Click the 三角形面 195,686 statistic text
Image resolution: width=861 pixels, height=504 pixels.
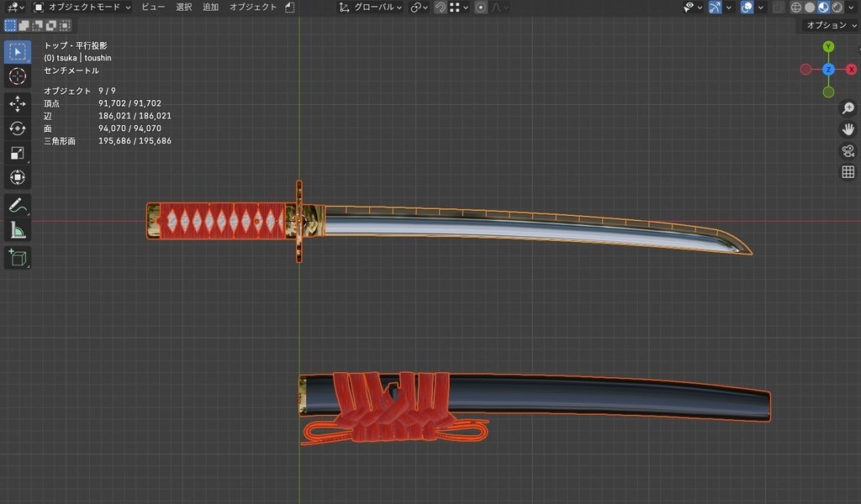tap(107, 141)
